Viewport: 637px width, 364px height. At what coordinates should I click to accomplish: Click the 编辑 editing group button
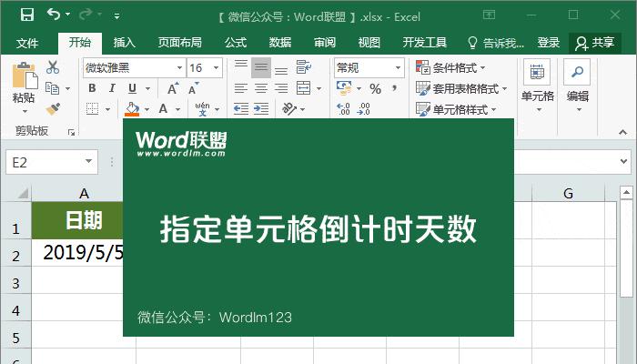click(578, 86)
